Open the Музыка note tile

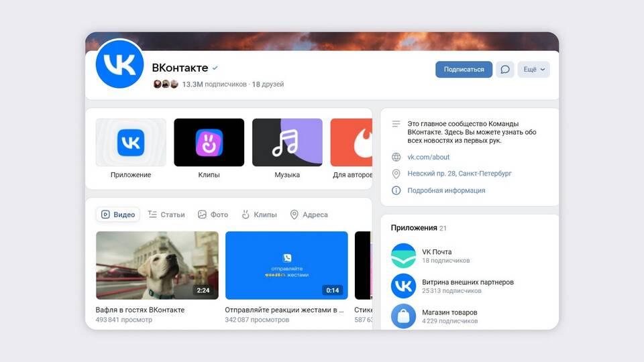point(287,143)
